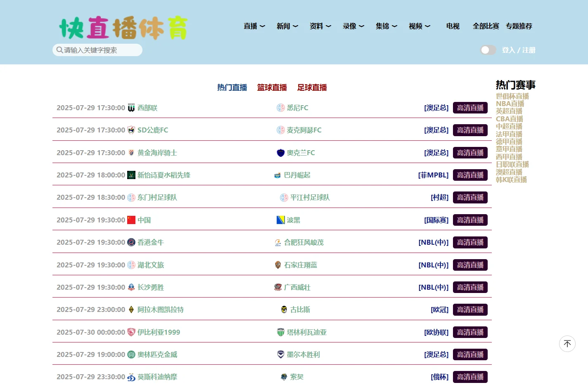Click 高清直播 in the 古比斯 match row
Image resolution: width=588 pixels, height=385 pixels.
[470, 309]
